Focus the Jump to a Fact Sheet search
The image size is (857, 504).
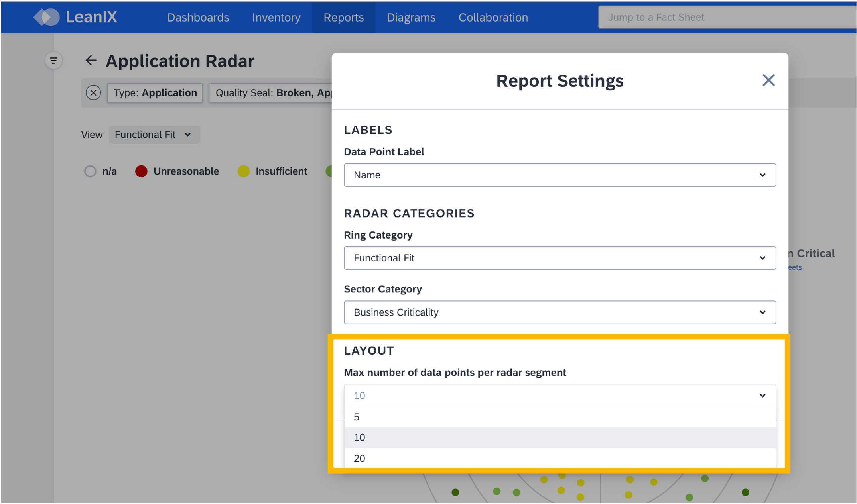tap(727, 17)
